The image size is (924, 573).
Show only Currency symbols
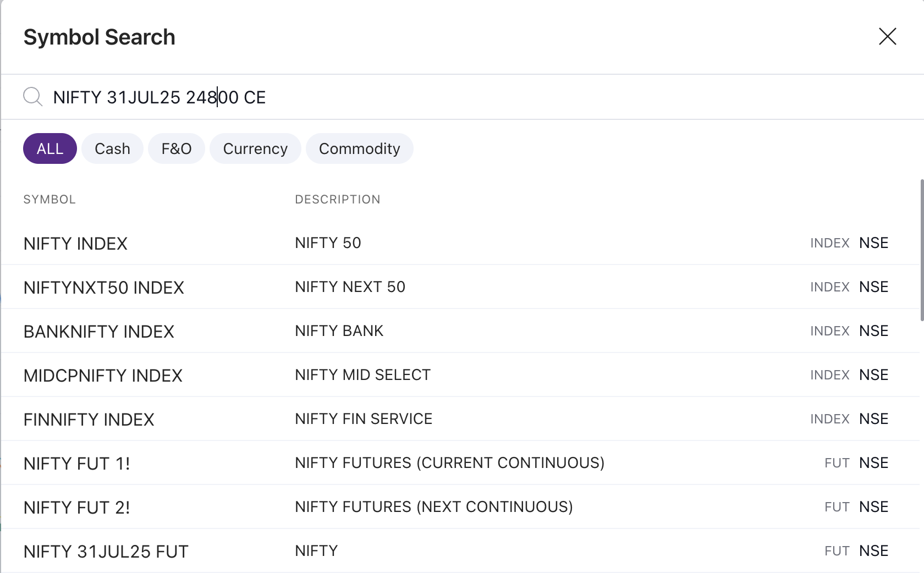pyautogui.click(x=255, y=148)
